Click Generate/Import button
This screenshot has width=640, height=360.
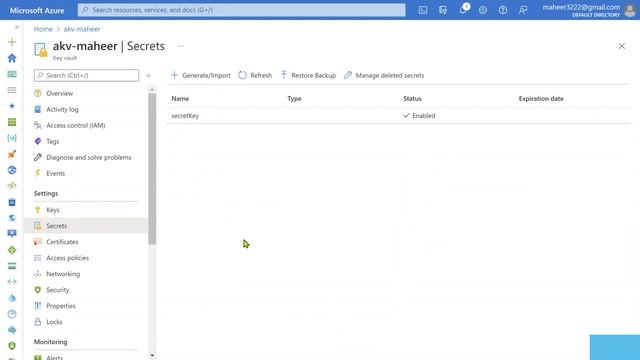point(201,76)
